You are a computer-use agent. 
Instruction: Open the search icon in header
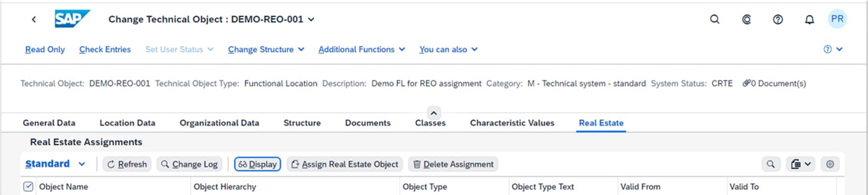click(715, 20)
